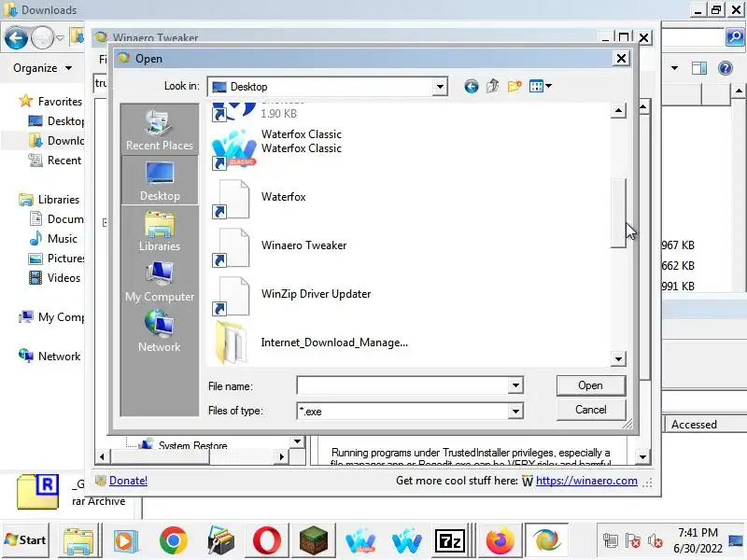747x560 pixels.
Task: Switch to Winaero Tweaker taskbar button
Action: [x=546, y=541]
